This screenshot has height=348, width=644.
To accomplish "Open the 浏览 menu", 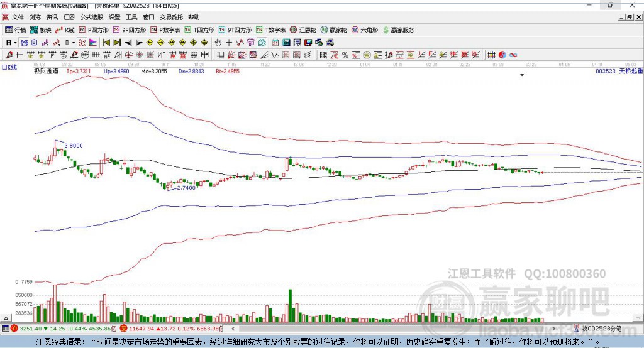I will point(35,17).
